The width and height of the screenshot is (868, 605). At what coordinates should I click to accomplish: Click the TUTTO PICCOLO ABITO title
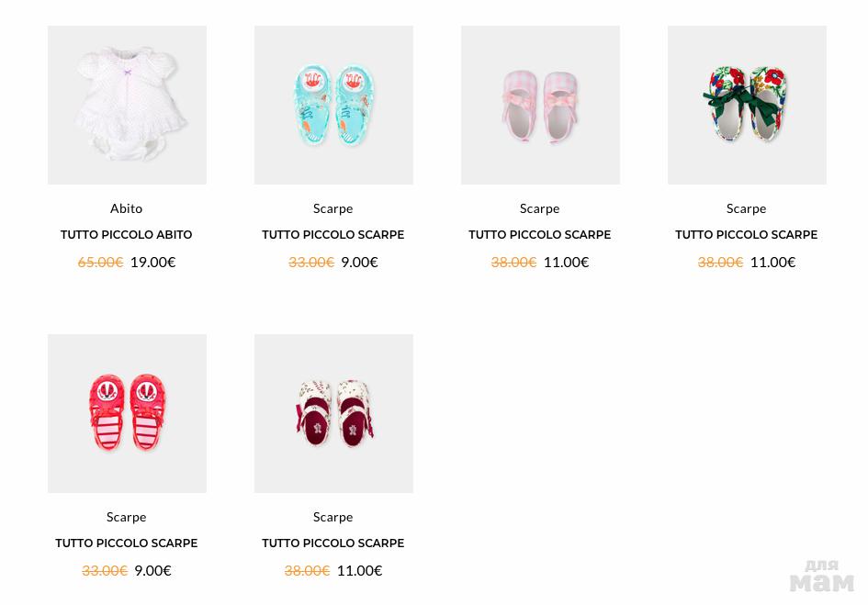[x=127, y=235]
